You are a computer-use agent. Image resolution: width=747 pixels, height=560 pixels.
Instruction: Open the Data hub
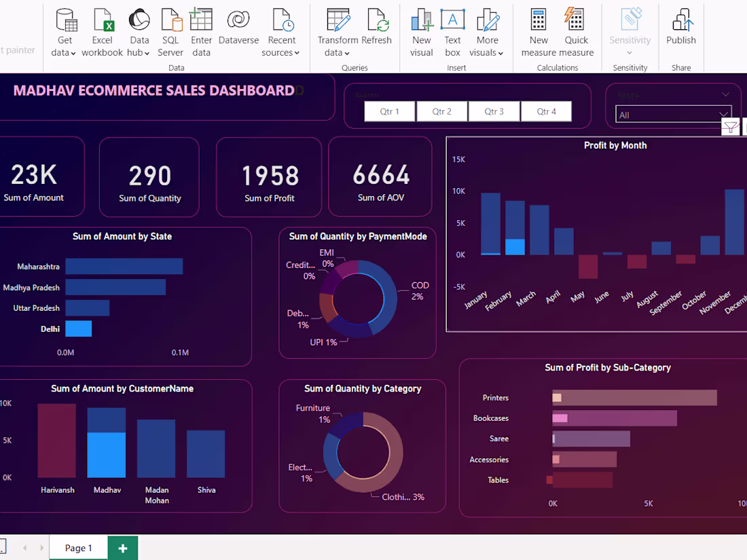[x=139, y=31]
